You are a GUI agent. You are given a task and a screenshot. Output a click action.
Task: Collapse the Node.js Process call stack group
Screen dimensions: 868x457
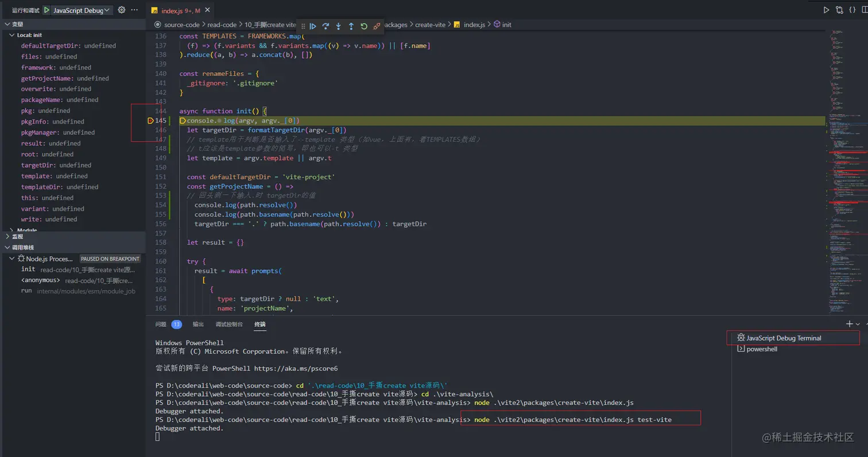[12, 259]
